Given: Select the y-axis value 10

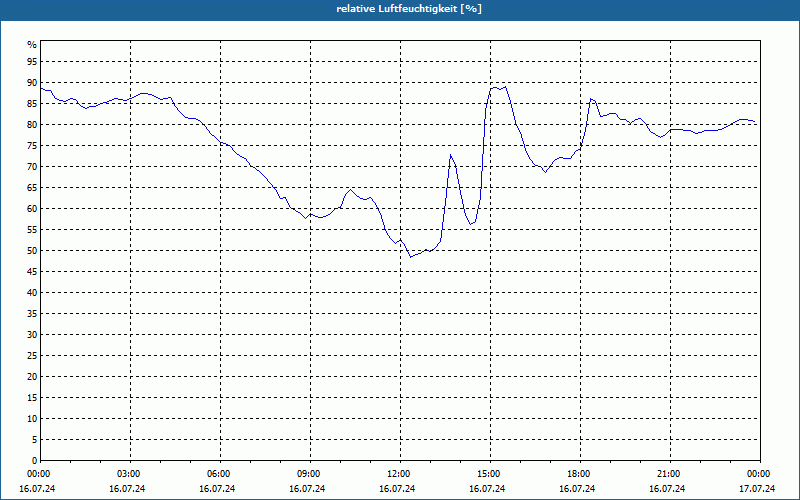Looking at the screenshot, I should click(x=32, y=418).
